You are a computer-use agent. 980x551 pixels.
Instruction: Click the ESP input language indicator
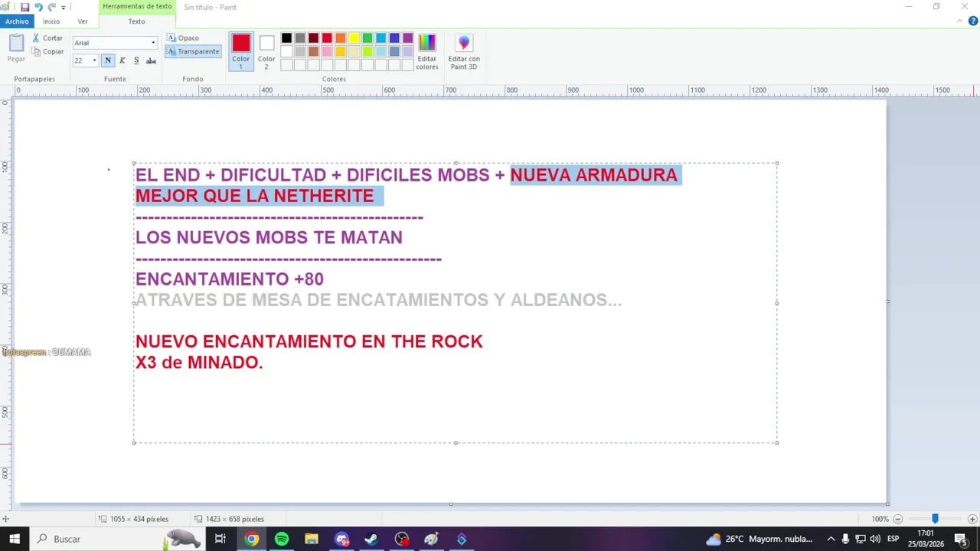[x=893, y=539]
